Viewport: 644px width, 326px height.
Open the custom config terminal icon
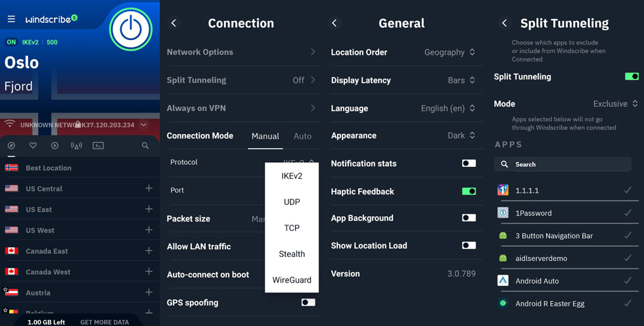pos(98,145)
